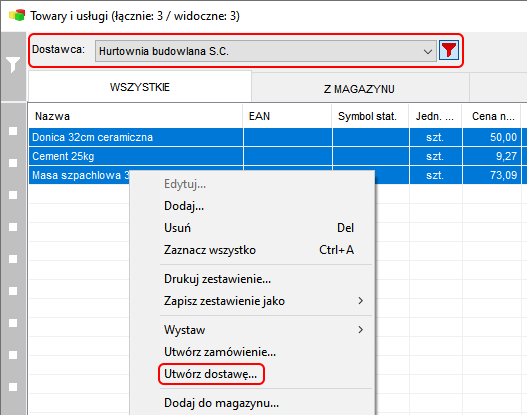Tick the marker box beside Masa szpachlowa row
527x415 pixels.
[13, 195]
